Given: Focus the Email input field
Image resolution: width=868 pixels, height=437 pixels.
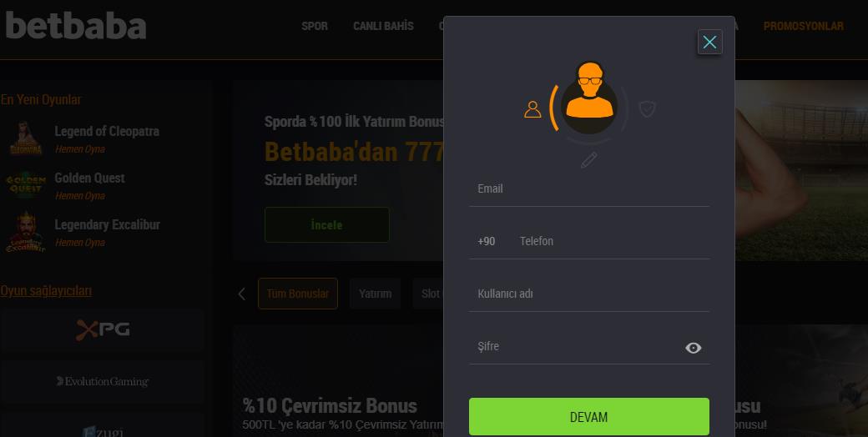Looking at the screenshot, I should 589,188.
